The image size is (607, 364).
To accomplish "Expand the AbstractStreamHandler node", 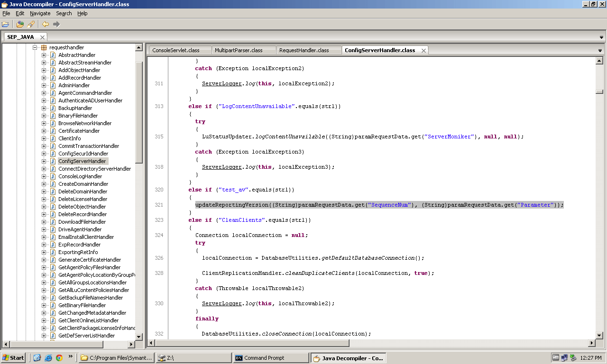I will 44,63.
